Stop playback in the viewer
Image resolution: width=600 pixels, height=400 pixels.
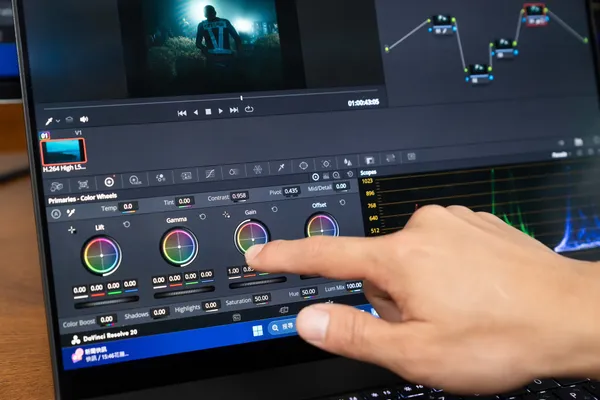pyautogui.click(x=208, y=112)
